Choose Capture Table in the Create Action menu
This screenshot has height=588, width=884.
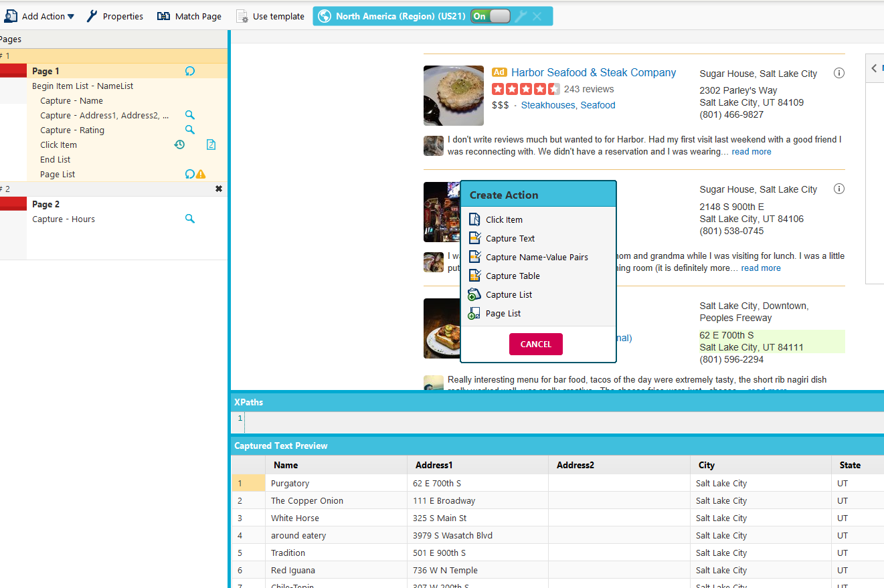coord(538,276)
